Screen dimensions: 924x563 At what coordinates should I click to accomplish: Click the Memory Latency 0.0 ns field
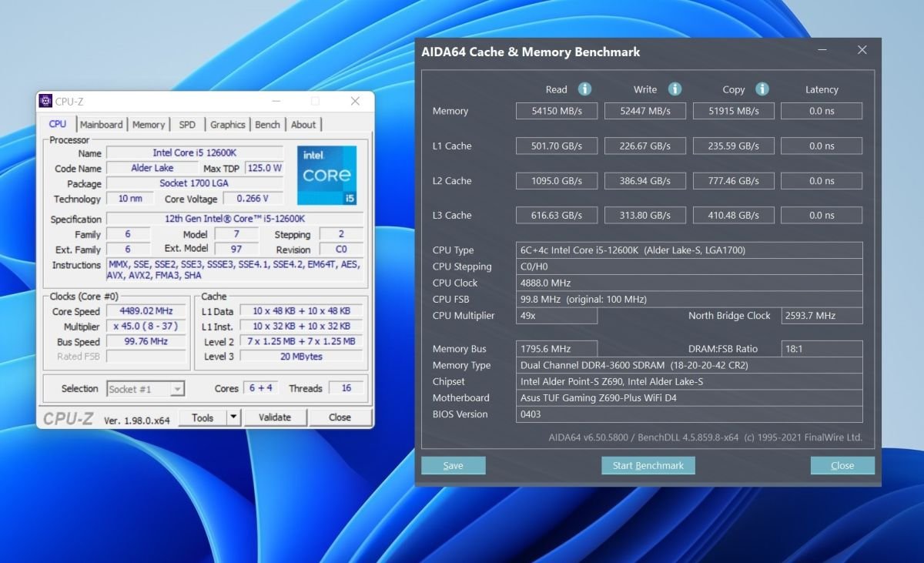pyautogui.click(x=822, y=111)
